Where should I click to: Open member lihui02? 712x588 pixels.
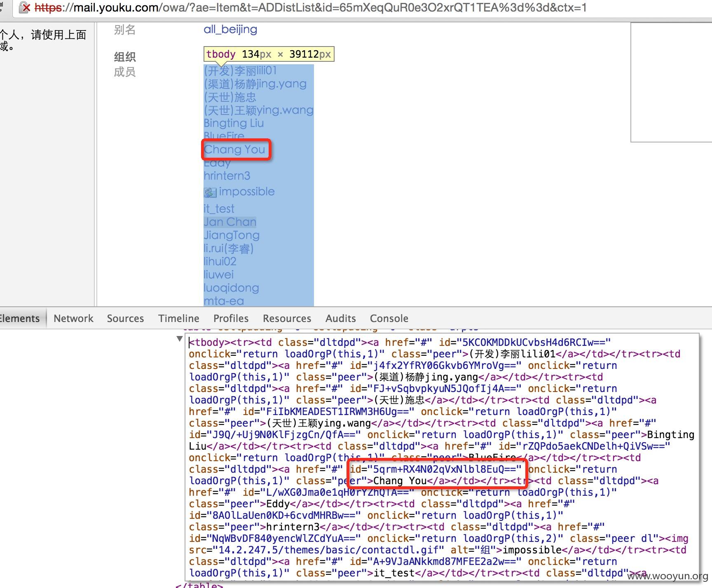pyautogui.click(x=220, y=261)
